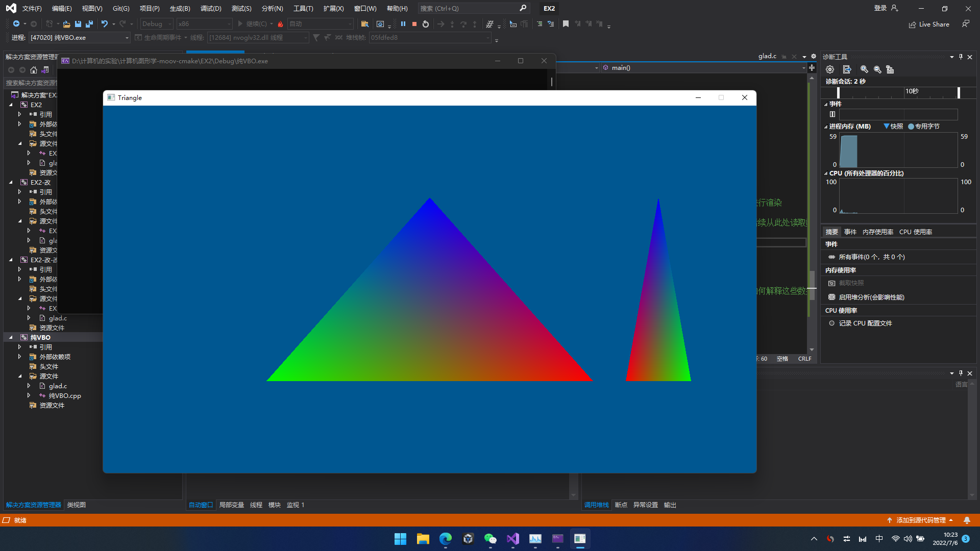980x551 pixels.
Task: Click the Restart debugging icon
Action: click(426, 24)
